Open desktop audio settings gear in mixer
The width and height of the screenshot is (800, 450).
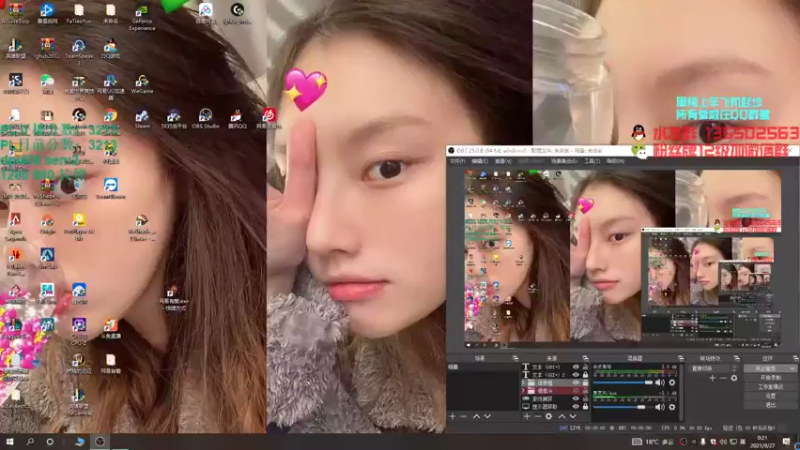point(672,382)
